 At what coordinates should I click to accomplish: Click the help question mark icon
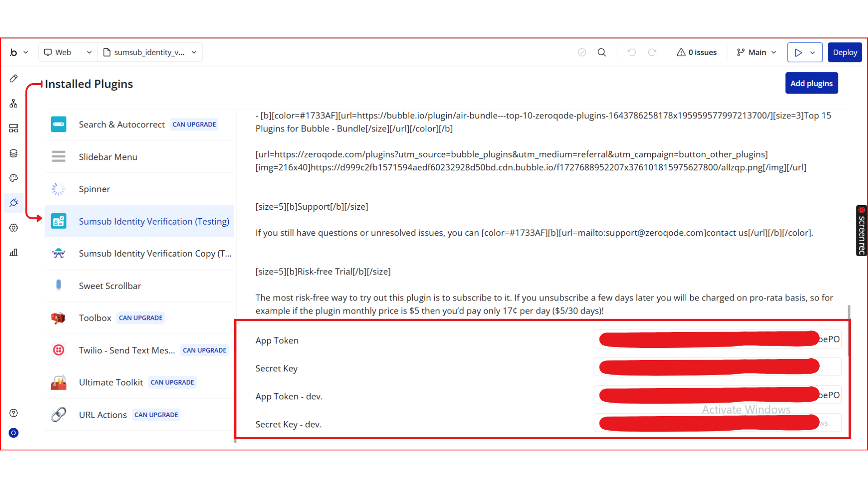[14, 413]
